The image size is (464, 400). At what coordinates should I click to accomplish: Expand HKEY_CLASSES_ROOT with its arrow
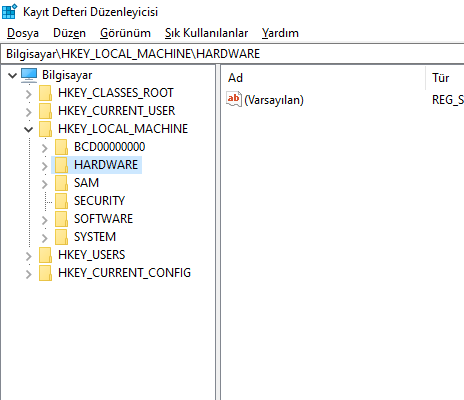click(x=29, y=94)
